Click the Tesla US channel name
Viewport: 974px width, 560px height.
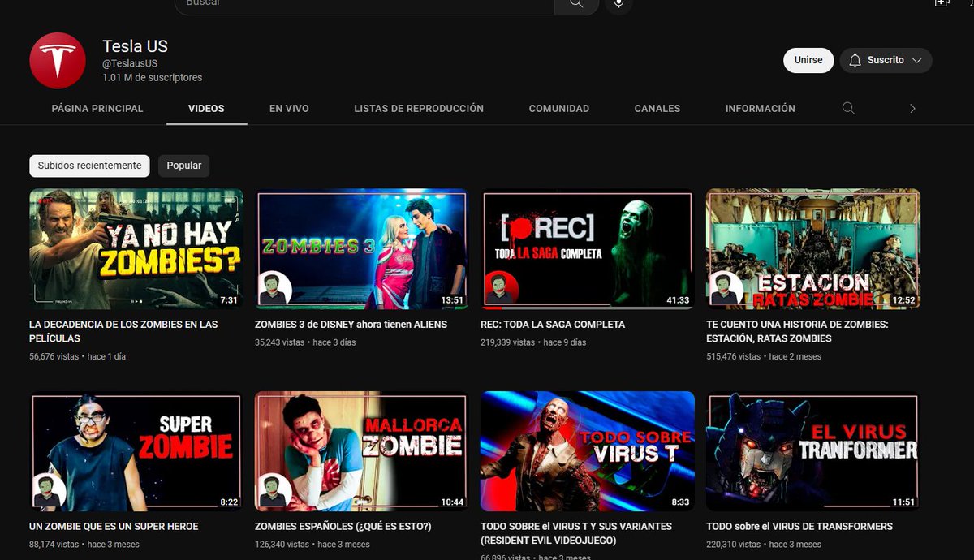(x=135, y=46)
